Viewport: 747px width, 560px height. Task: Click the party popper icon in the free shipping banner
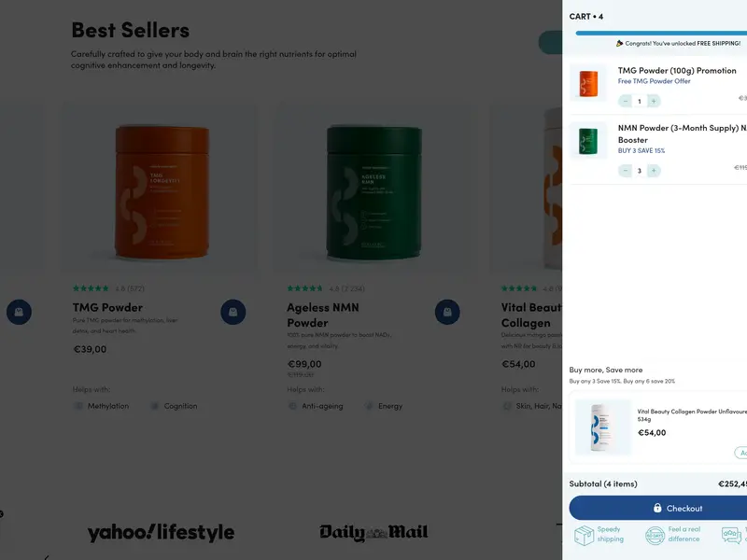coord(619,41)
